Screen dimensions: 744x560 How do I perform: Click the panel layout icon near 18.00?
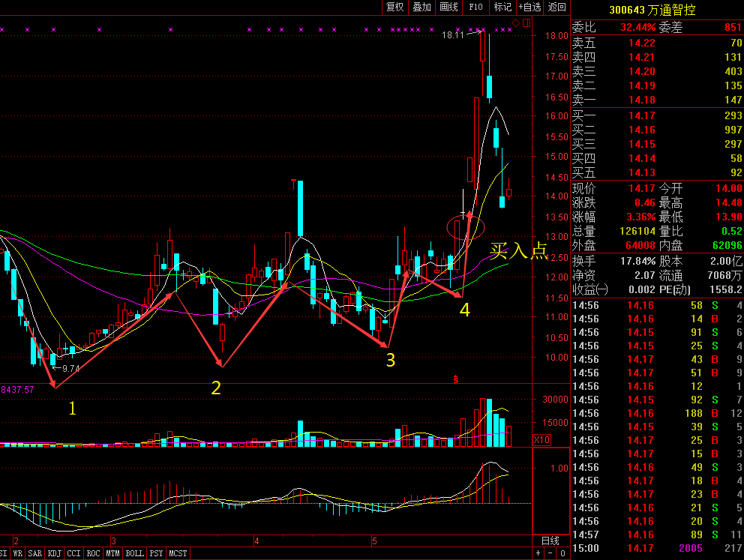coord(525,24)
